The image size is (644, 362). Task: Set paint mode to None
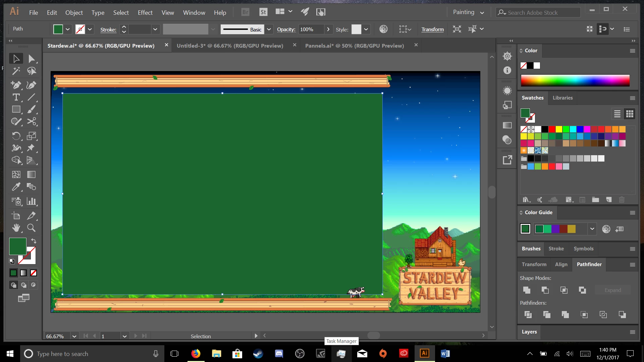coord(34,273)
